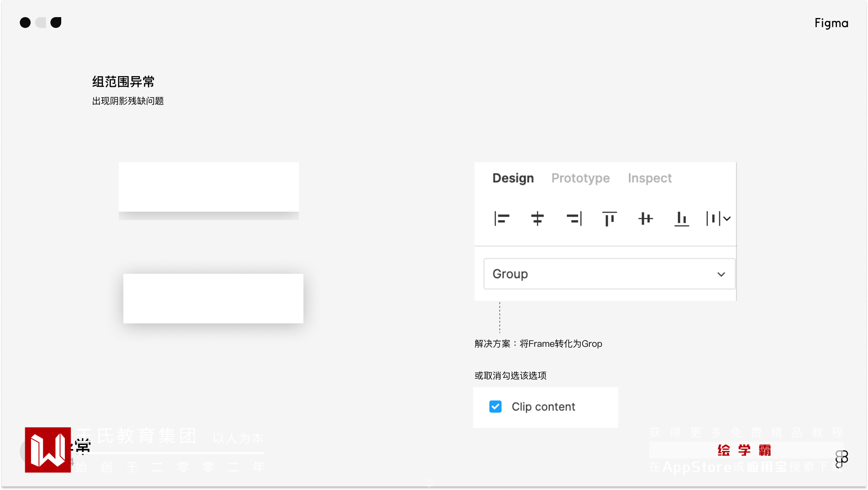Viewport: 868px width, 490px height.
Task: Uncheck the Clip content checkbox
Action: (x=495, y=407)
